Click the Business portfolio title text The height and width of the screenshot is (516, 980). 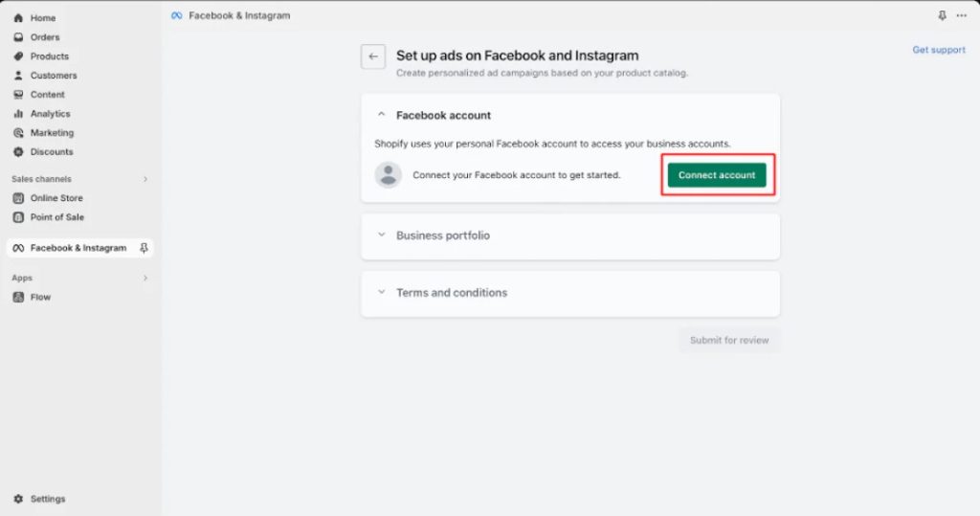pyautogui.click(x=443, y=236)
